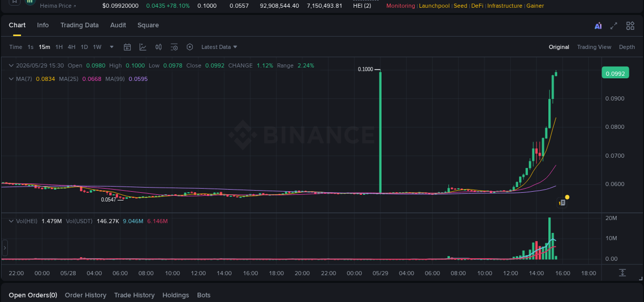Click the MA(25) indicator label
Image resolution: width=644 pixels, height=302 pixels.
point(69,79)
